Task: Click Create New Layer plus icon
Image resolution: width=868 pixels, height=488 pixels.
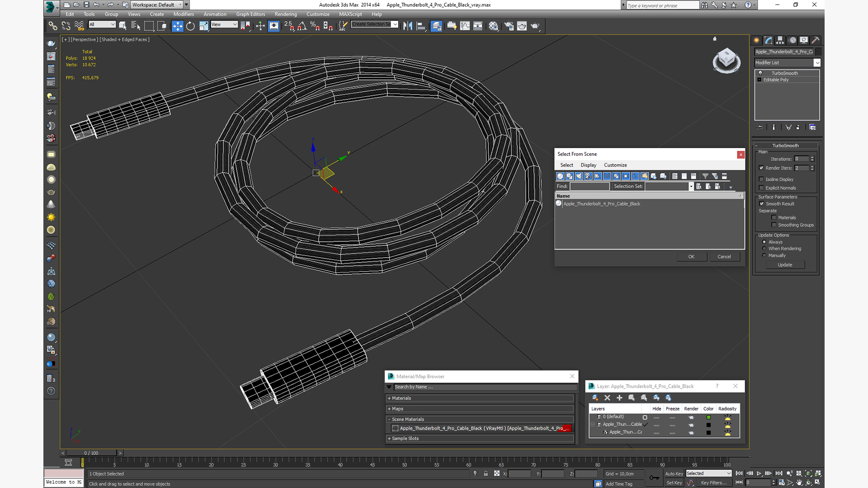Action: click(619, 398)
